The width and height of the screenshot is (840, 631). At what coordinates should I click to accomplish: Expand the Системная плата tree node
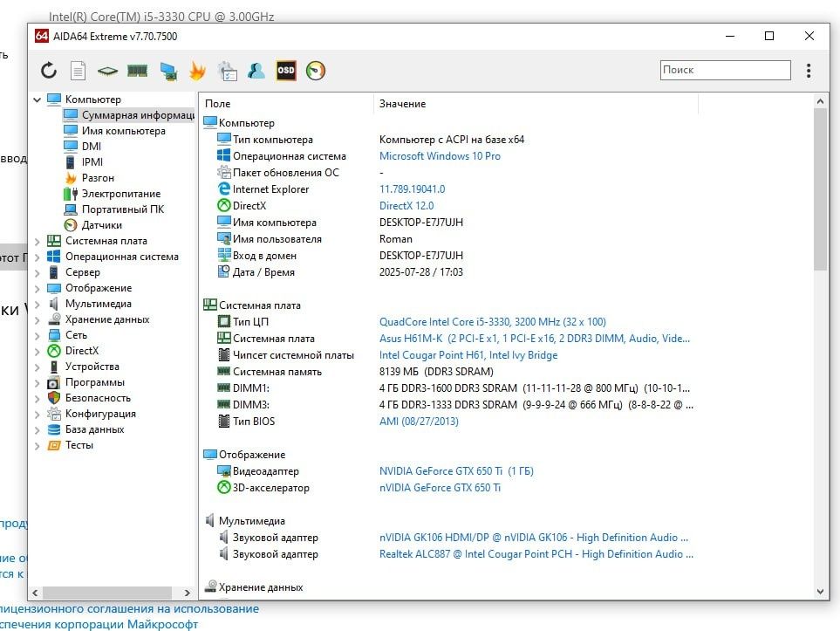click(x=37, y=241)
